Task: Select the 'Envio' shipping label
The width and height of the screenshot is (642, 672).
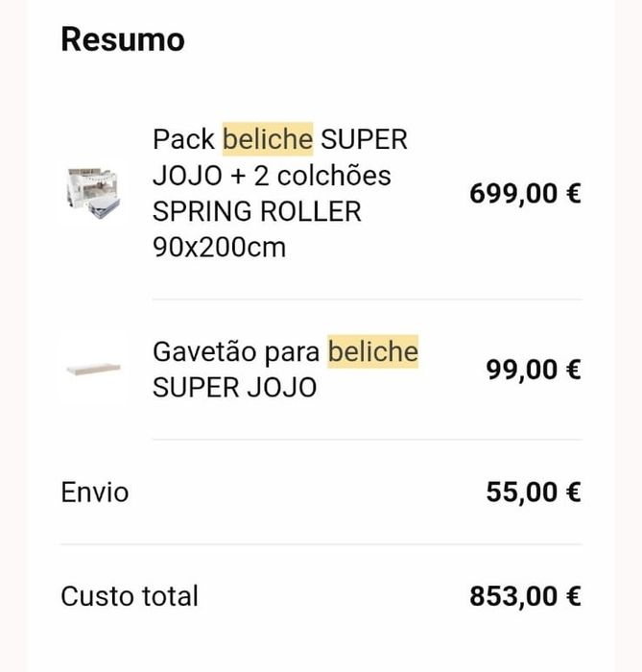Action: point(94,492)
